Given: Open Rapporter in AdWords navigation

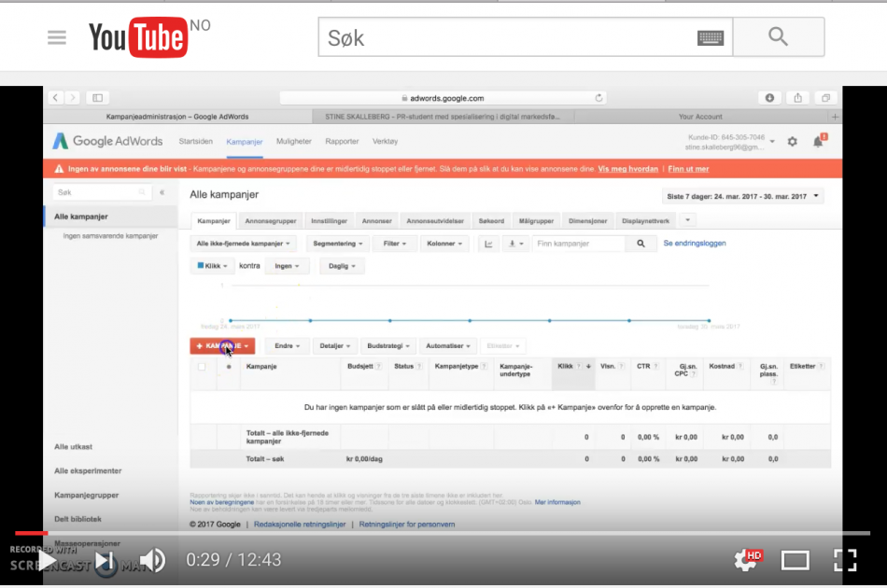Looking at the screenshot, I should (x=342, y=141).
